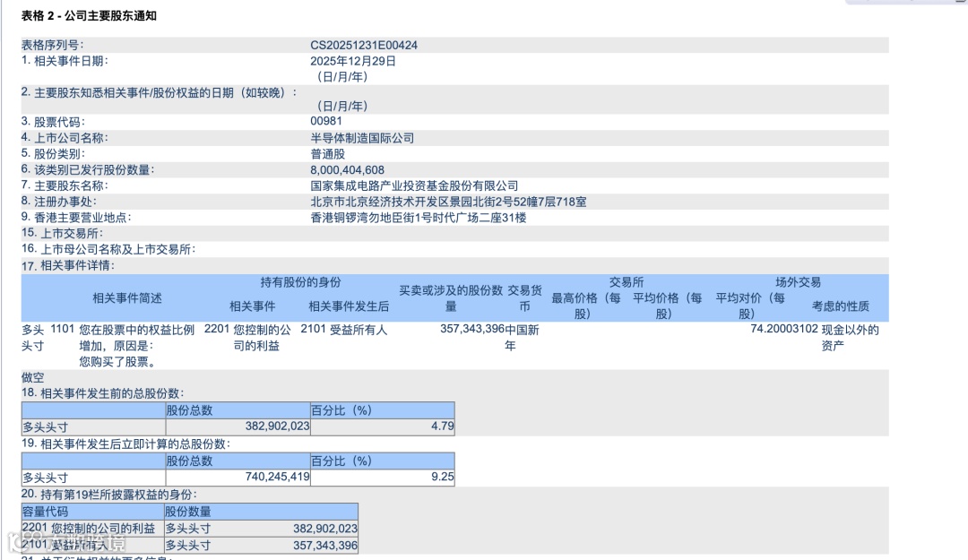Select the 交易货币 column header
The height and width of the screenshot is (560, 968).
[x=524, y=298]
